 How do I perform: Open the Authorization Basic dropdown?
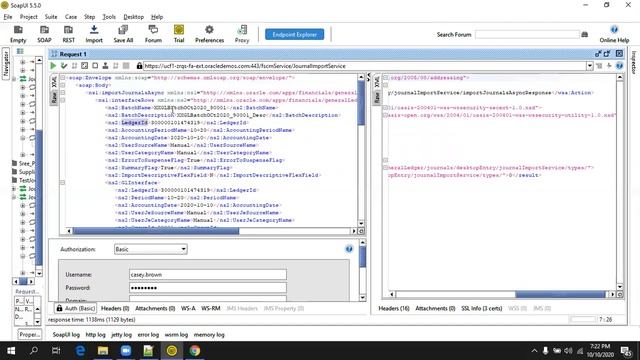[x=151, y=249]
